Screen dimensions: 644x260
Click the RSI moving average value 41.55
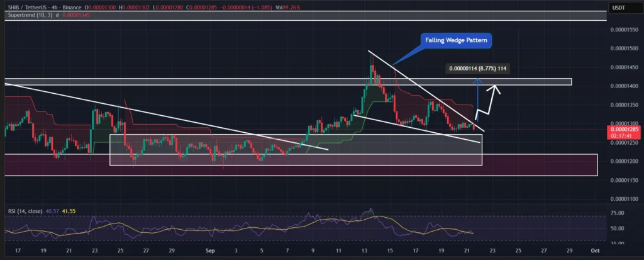point(69,211)
